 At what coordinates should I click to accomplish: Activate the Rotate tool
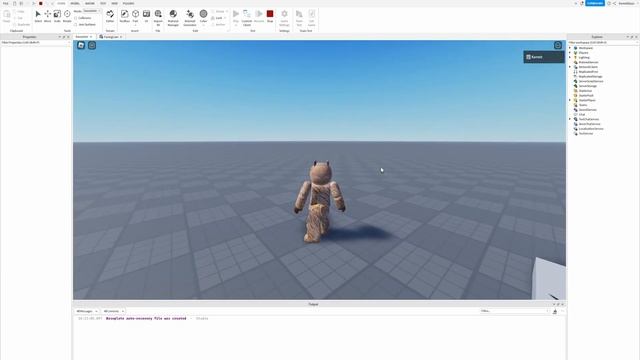click(x=67, y=16)
